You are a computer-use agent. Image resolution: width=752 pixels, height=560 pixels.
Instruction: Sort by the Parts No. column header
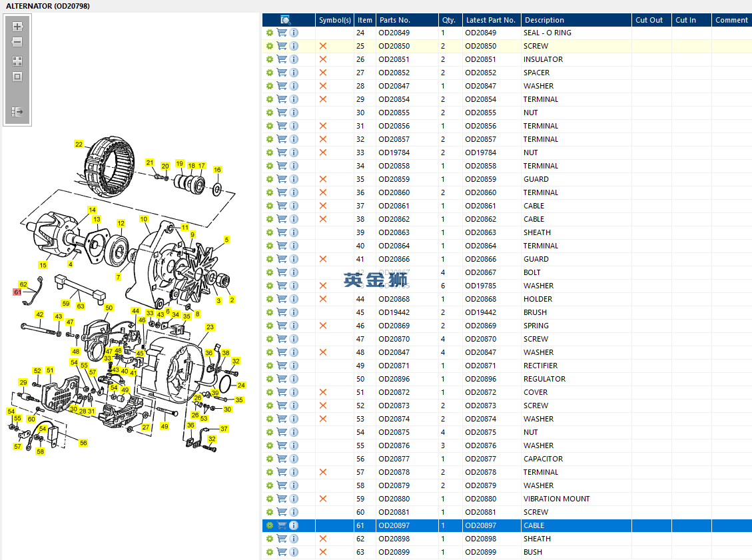click(x=395, y=20)
